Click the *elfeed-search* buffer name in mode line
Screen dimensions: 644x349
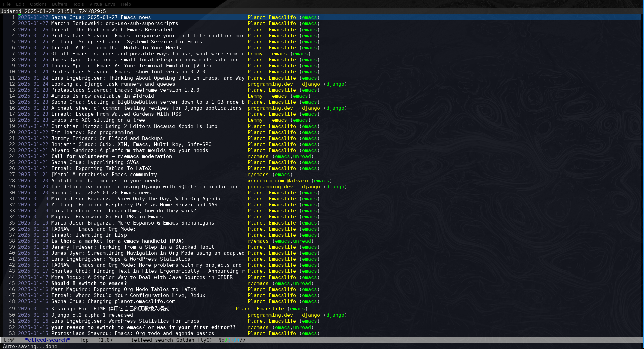pos(47,340)
